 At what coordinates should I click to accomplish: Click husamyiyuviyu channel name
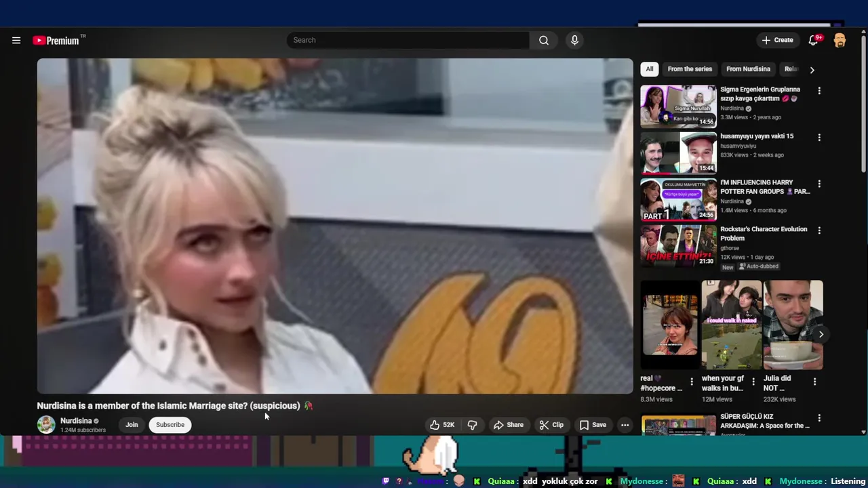738,146
